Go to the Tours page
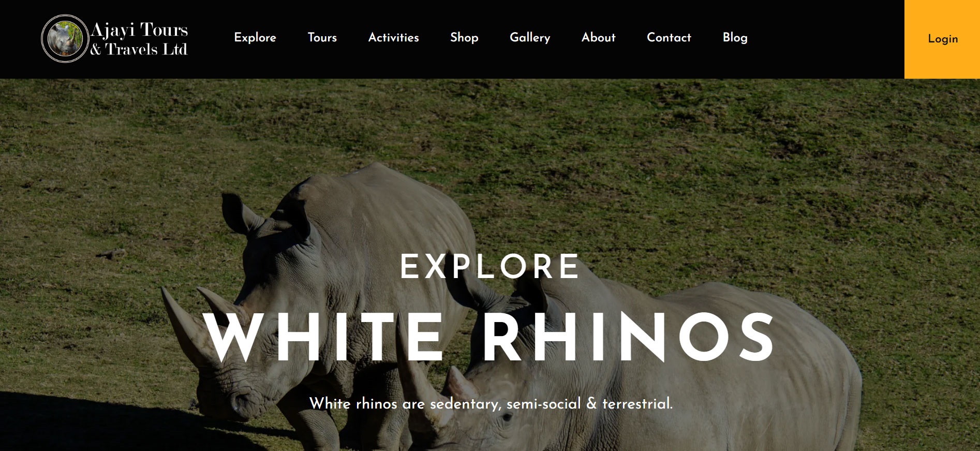 click(322, 38)
